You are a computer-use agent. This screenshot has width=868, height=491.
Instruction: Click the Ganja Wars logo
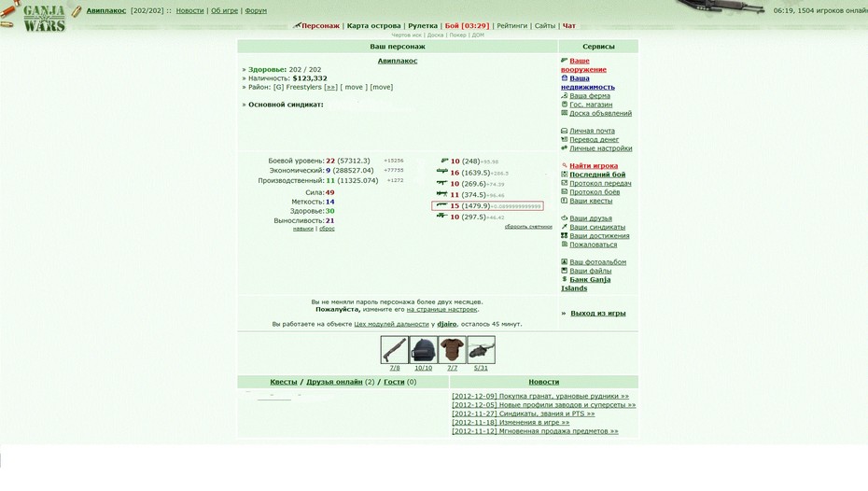(x=44, y=19)
